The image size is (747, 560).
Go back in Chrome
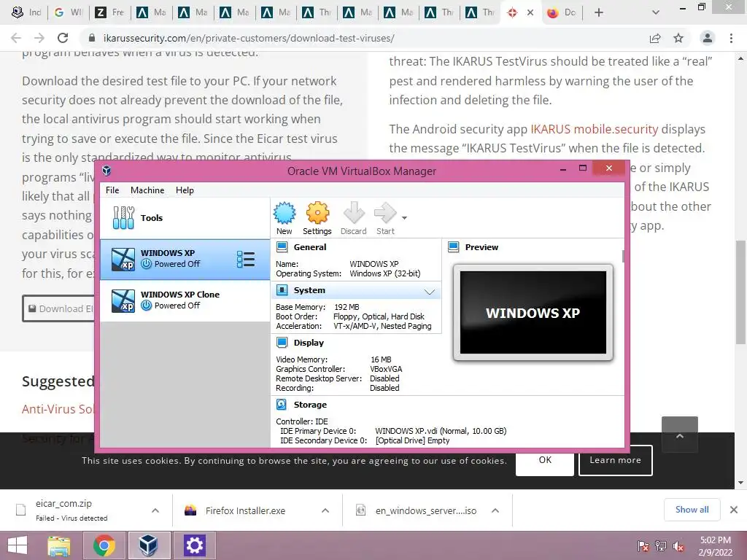tap(16, 38)
